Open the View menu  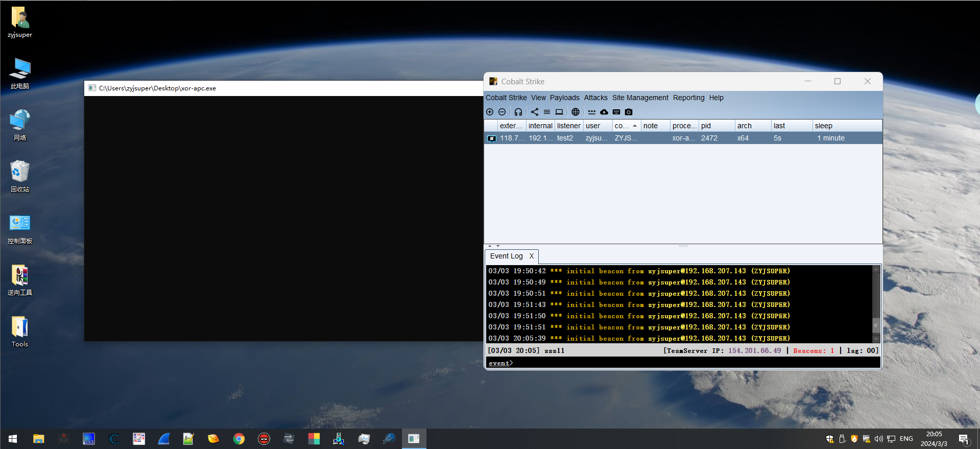point(538,98)
